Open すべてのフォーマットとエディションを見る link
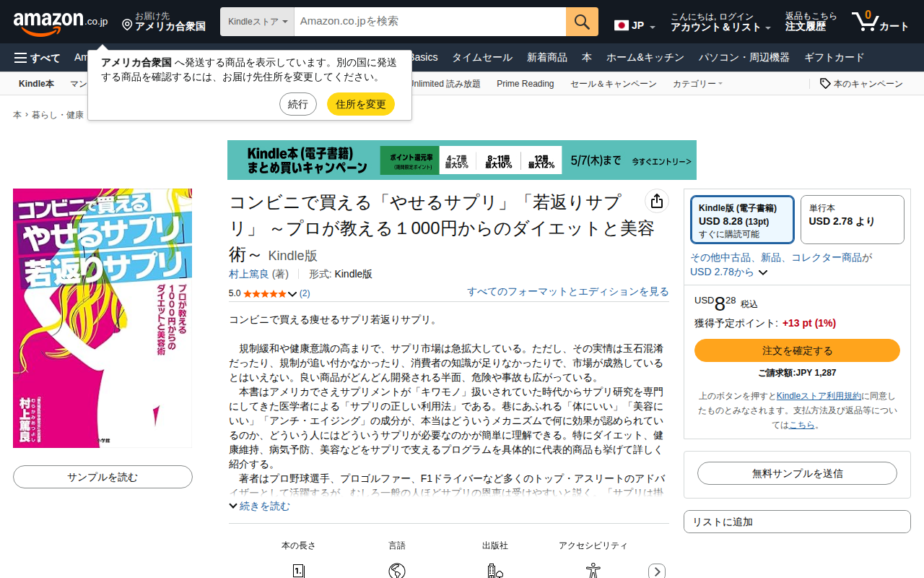 pyautogui.click(x=568, y=291)
